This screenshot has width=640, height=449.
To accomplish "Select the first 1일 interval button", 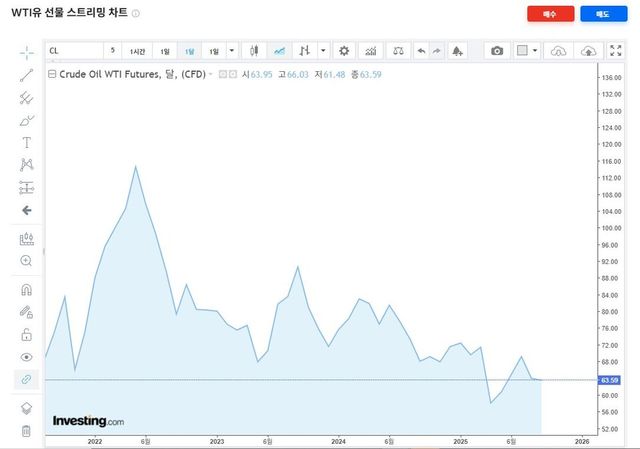I will click(x=165, y=51).
